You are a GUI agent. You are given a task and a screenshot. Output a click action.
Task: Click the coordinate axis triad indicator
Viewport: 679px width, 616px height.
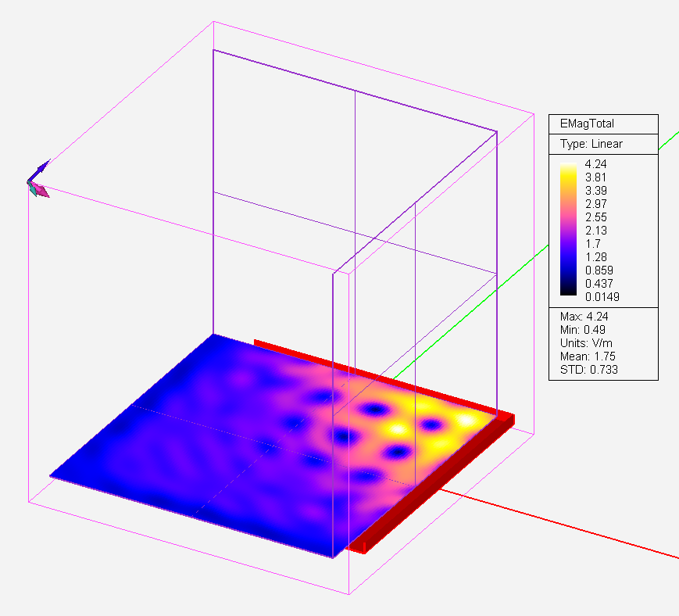(38, 179)
